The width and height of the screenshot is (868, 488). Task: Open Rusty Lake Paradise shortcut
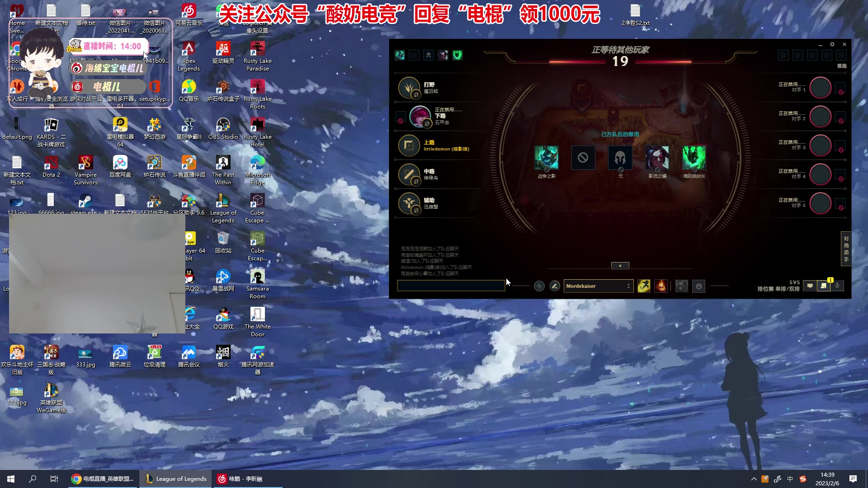(257, 56)
